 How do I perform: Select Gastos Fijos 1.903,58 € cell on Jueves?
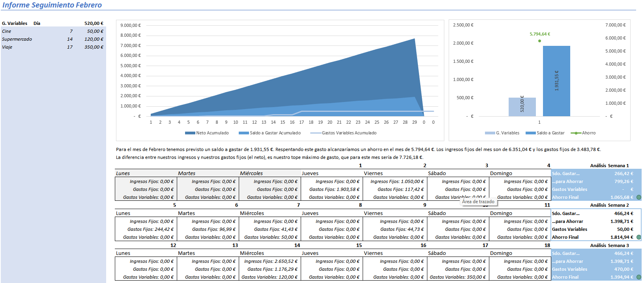click(x=332, y=189)
